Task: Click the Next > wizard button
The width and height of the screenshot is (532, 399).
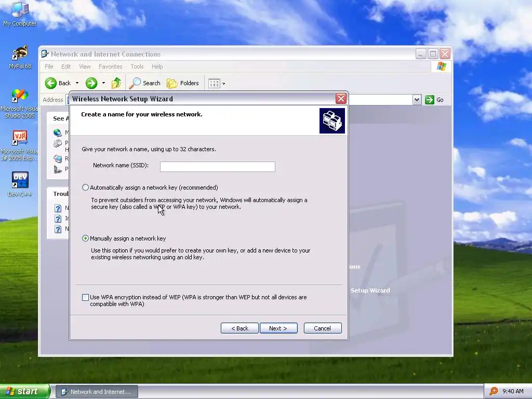Action: coord(278,328)
